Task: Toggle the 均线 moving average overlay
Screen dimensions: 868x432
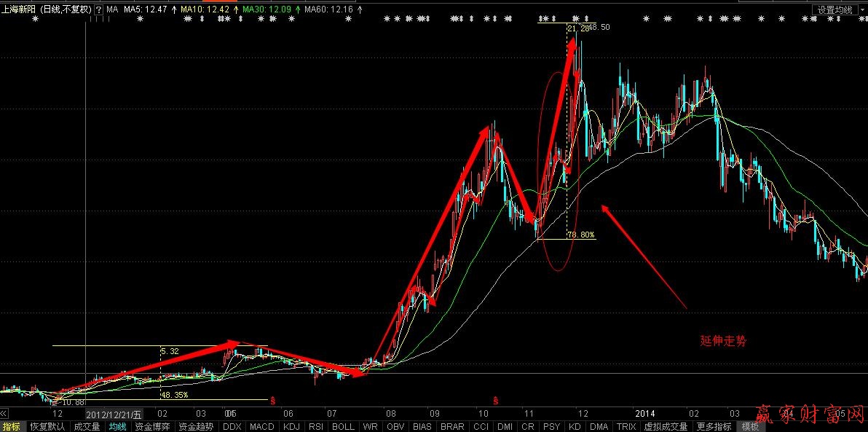Action: pyautogui.click(x=117, y=427)
